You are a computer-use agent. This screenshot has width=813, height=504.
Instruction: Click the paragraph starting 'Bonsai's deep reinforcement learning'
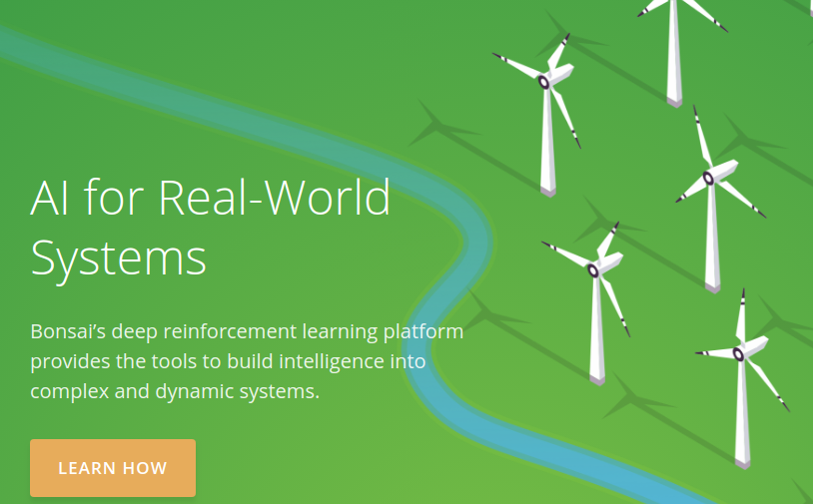247,361
